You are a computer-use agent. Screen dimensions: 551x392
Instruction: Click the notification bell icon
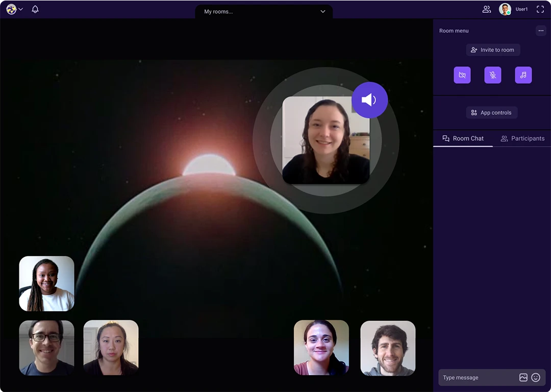point(35,9)
